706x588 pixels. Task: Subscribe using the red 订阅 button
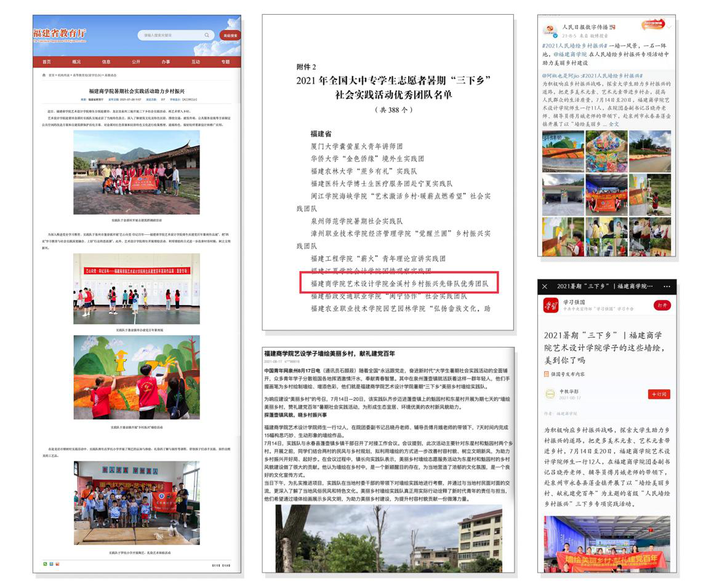(x=658, y=394)
